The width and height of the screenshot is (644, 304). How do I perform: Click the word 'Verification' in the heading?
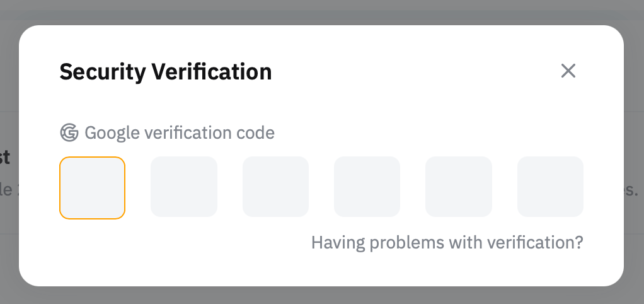[x=212, y=72]
